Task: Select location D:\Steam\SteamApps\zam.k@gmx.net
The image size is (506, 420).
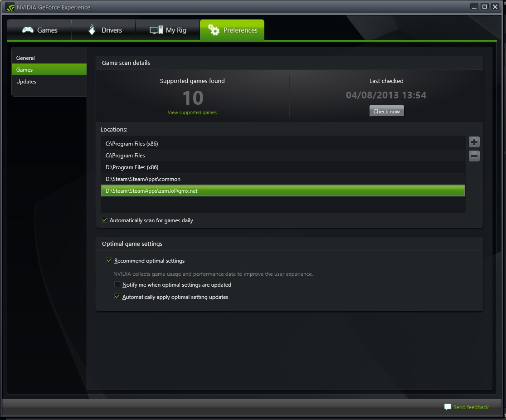Action: click(283, 190)
